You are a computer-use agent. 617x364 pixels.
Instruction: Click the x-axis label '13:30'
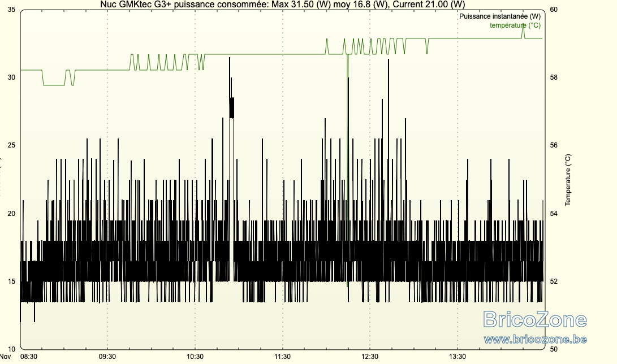coord(458,357)
